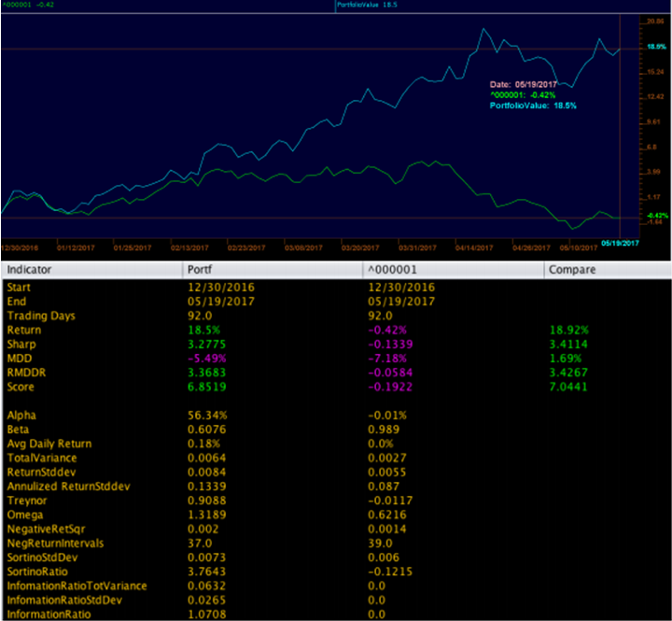Click the chart tooltip PortfolioValue: 18.5% line

click(x=533, y=106)
